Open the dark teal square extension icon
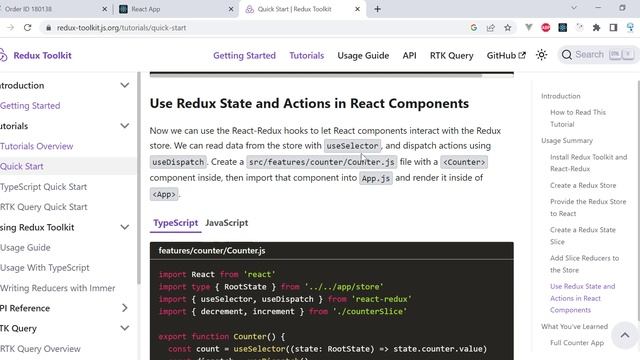 [x=562, y=28]
